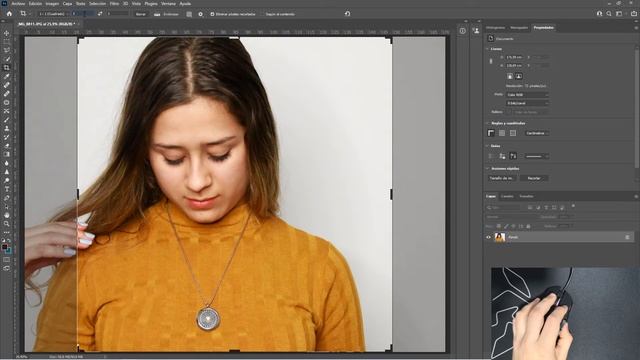
Task: Toggle canvas width-height link icon
Action: click(491, 61)
